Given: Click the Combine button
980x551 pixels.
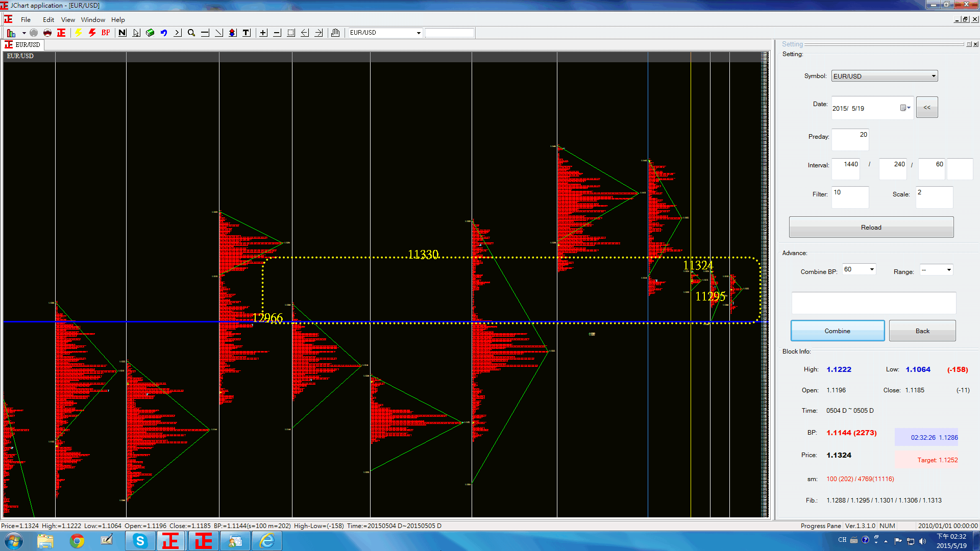Looking at the screenshot, I should pos(838,331).
